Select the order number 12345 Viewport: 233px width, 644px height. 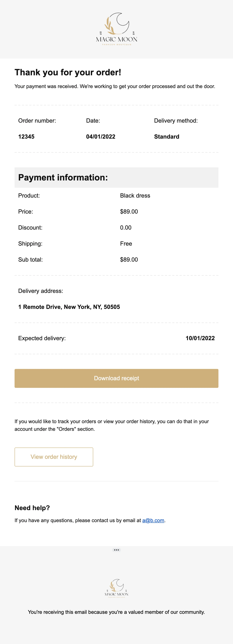coord(26,136)
